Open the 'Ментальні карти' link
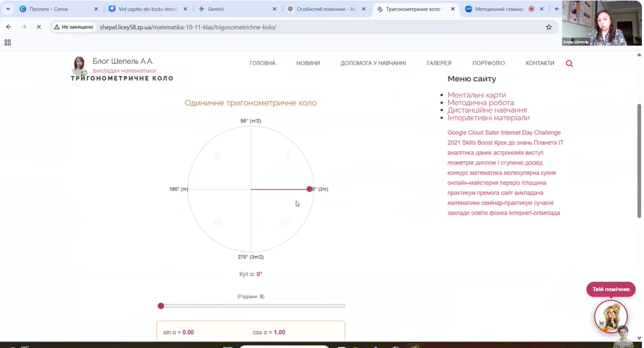 [x=477, y=95]
